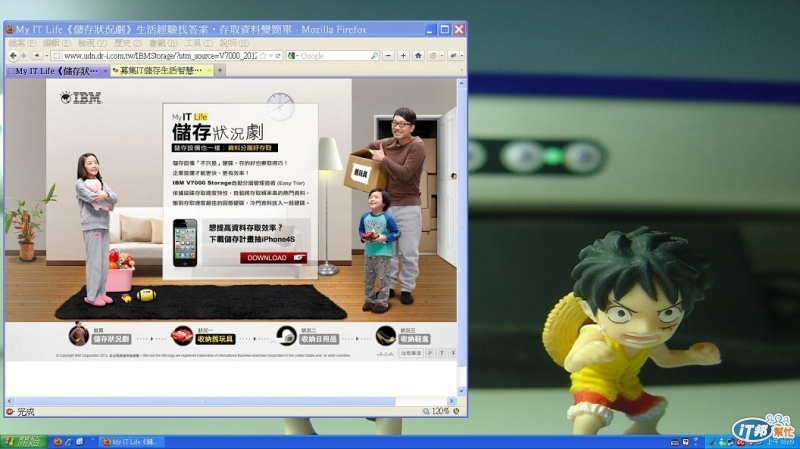This screenshot has height=449, width=800.
Task: Open the 書籤 (B) menu
Action: pyautogui.click(x=163, y=43)
